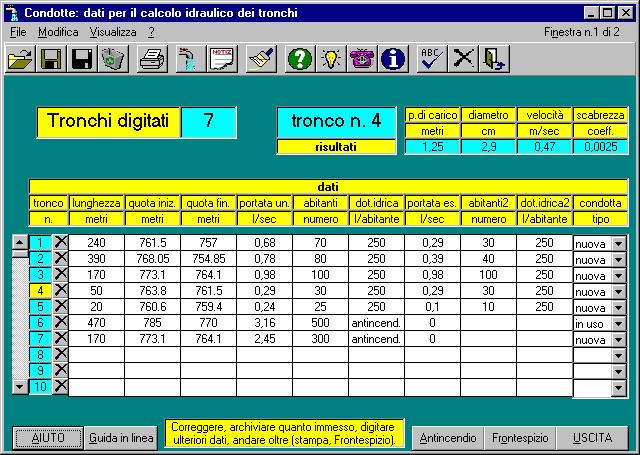This screenshot has width=640, height=455.
Task: Open the Visualizza menu
Action: [x=112, y=32]
